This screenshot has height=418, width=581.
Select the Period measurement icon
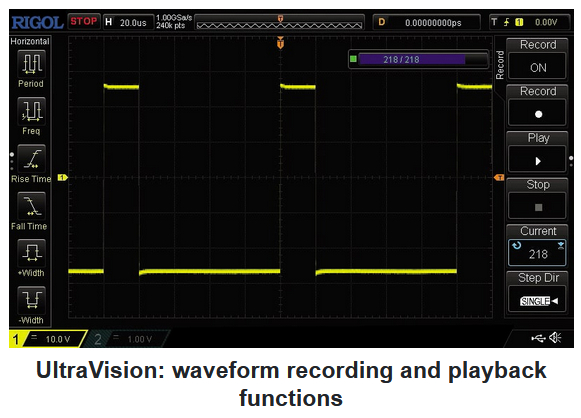31,63
